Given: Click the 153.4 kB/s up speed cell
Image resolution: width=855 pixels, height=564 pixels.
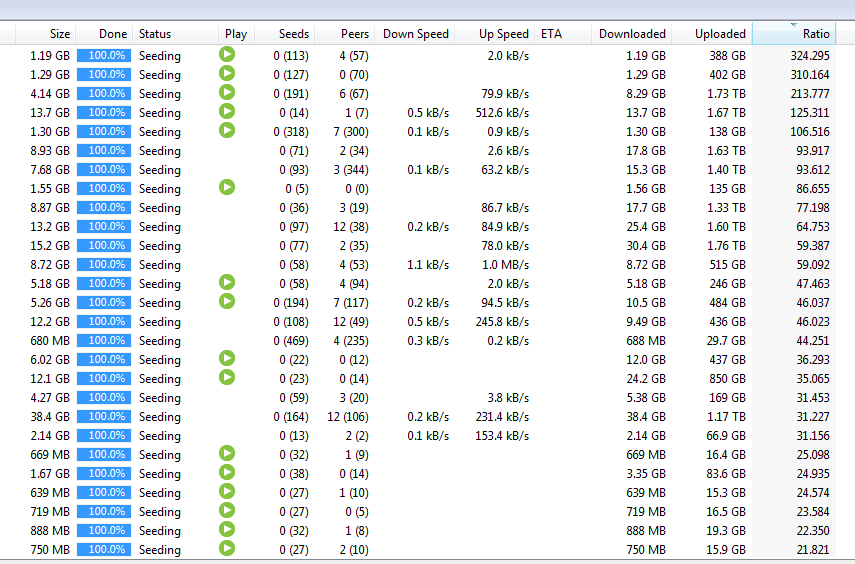Looking at the screenshot, I should click(502, 436).
